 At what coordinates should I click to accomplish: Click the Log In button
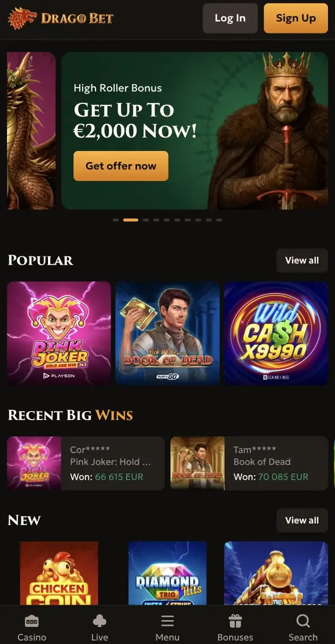[230, 18]
